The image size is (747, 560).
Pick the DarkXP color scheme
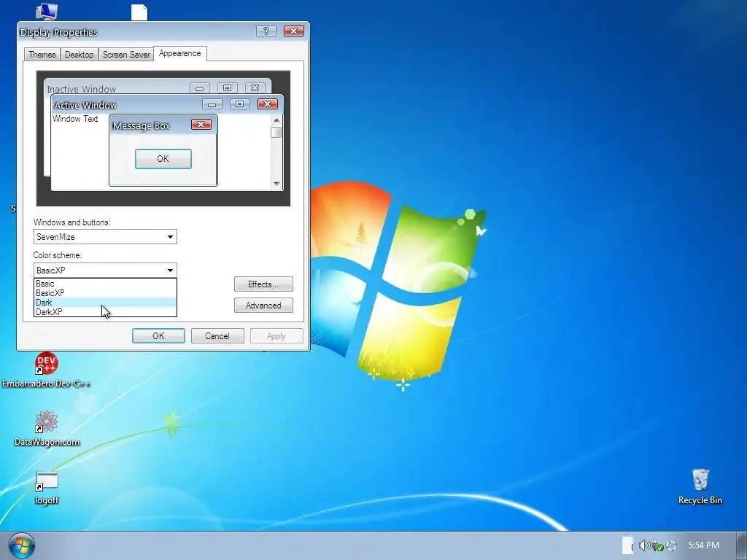coord(105,312)
